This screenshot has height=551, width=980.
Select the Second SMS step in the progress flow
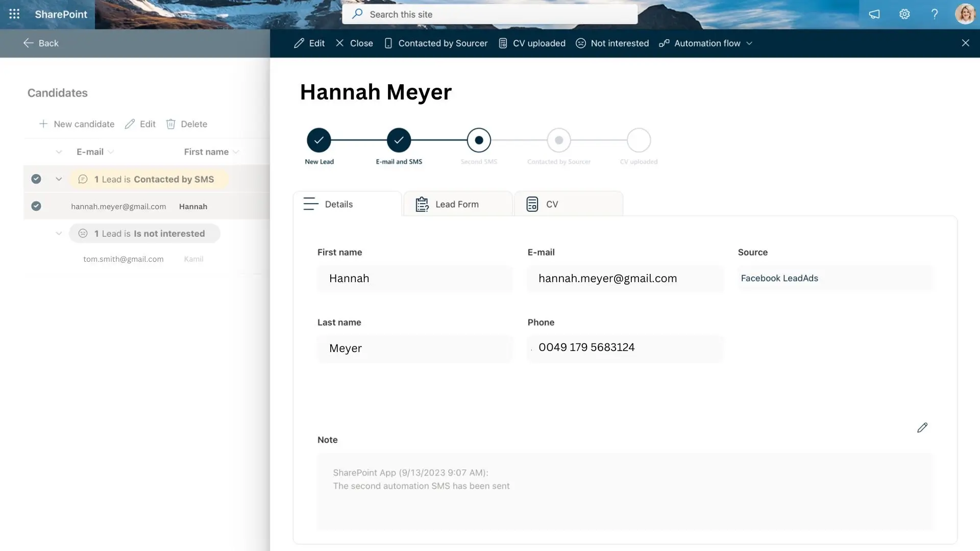(478, 140)
